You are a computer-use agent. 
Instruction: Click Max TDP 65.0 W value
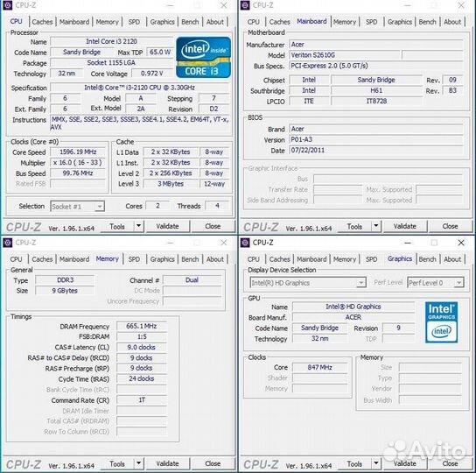pos(160,52)
